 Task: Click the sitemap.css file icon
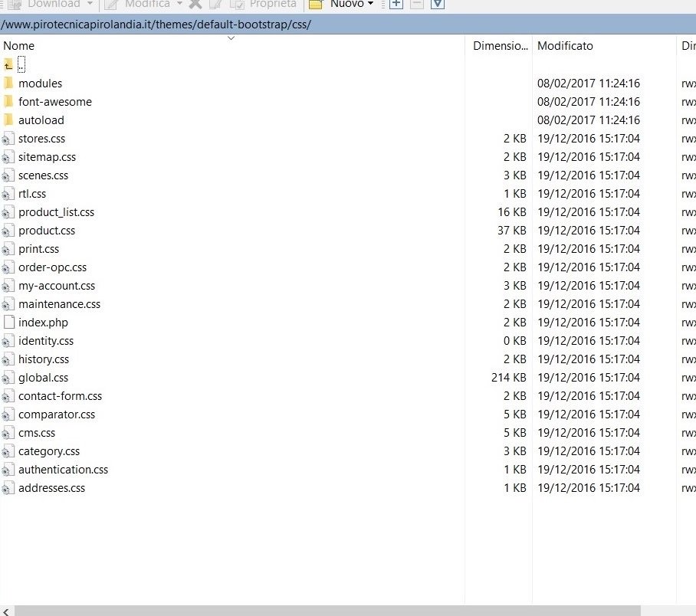[x=8, y=156]
